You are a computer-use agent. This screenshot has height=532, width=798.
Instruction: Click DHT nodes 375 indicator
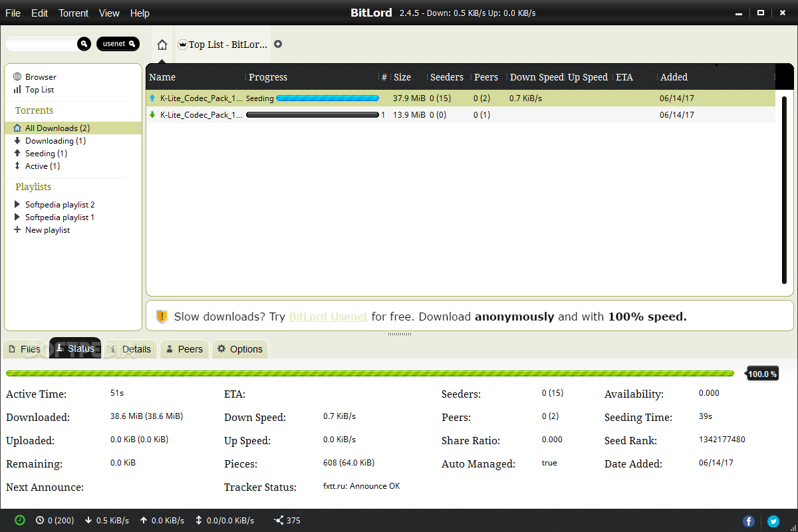click(x=287, y=521)
